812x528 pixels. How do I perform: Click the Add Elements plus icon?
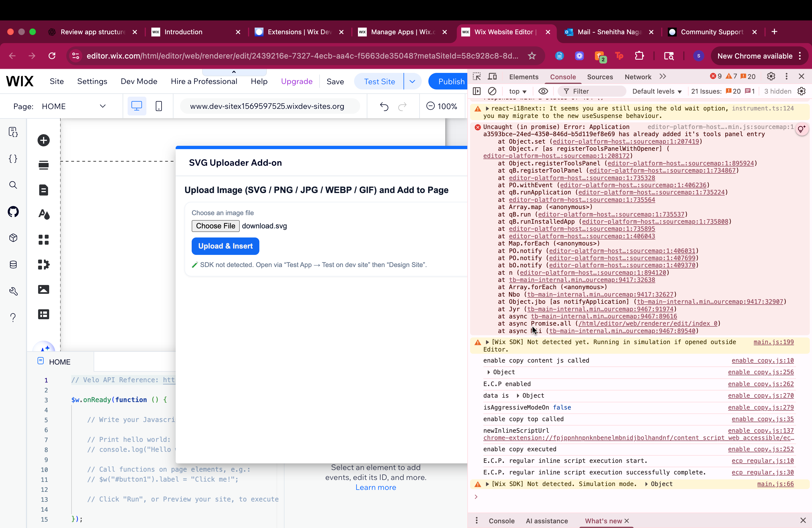tap(43, 140)
